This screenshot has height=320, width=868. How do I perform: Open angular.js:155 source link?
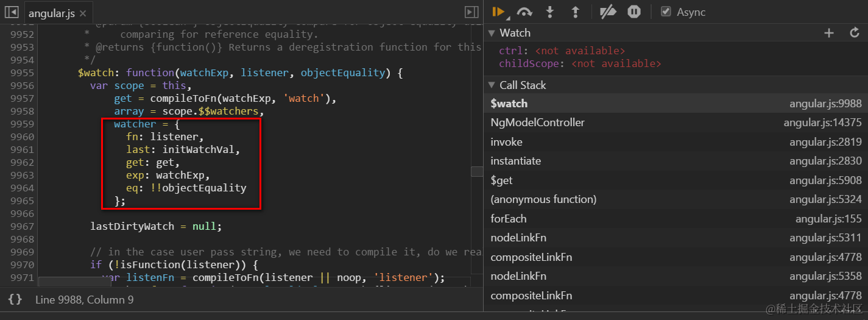click(828, 219)
